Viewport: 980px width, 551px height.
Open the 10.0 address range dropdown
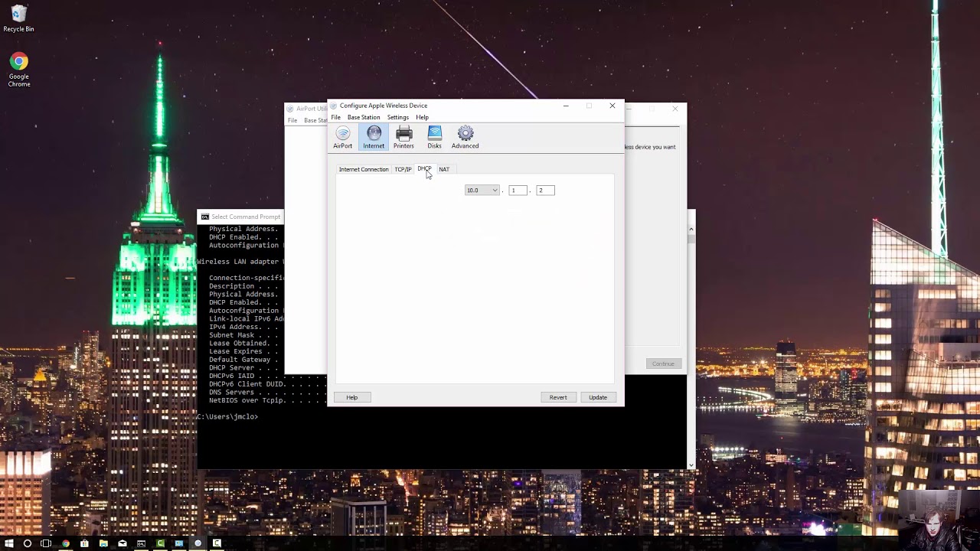[x=482, y=191]
